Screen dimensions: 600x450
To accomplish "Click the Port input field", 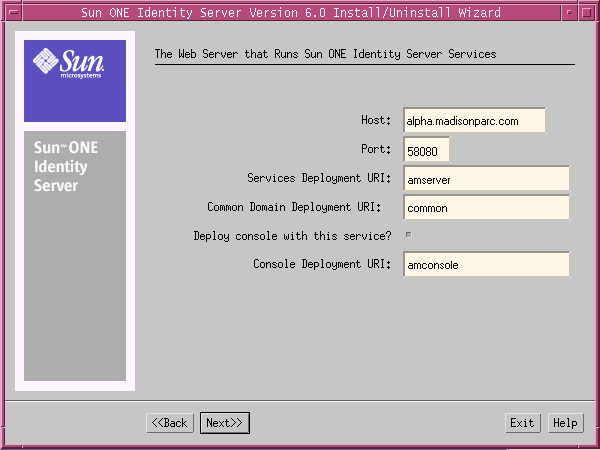I will (426, 150).
